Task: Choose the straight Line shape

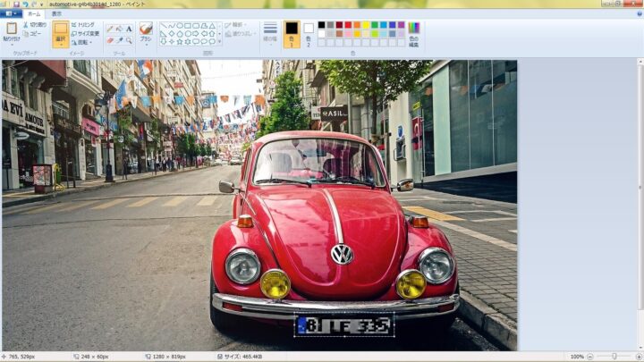Action: [164, 25]
